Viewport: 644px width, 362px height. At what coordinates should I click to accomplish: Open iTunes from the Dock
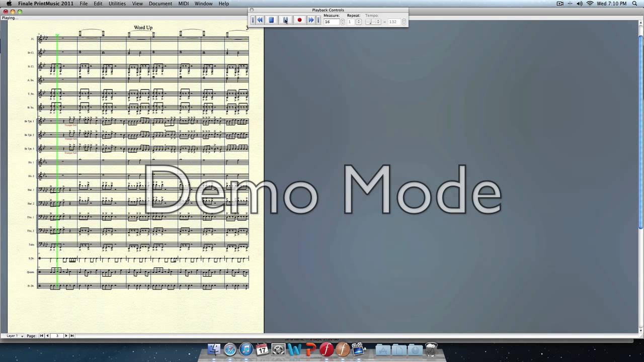click(x=246, y=349)
